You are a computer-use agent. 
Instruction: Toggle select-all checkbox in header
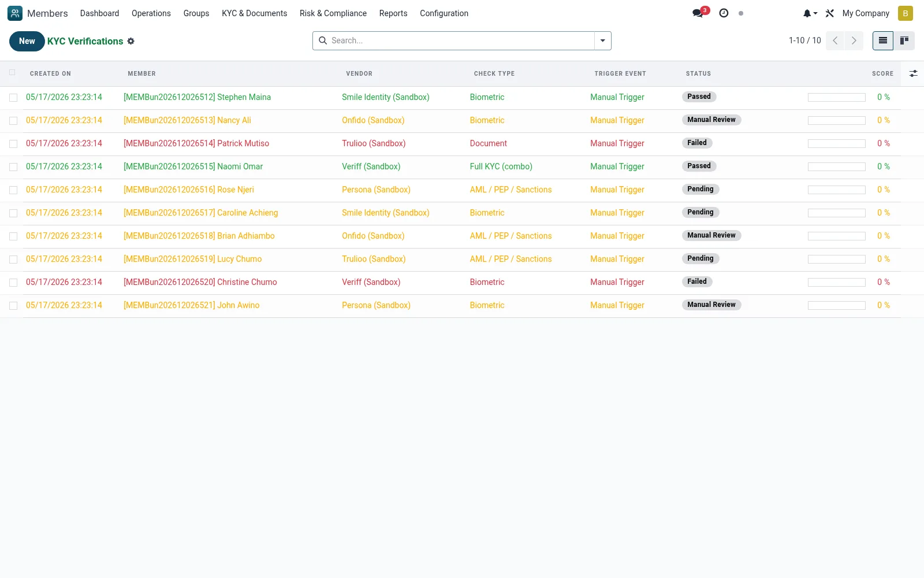(13, 73)
